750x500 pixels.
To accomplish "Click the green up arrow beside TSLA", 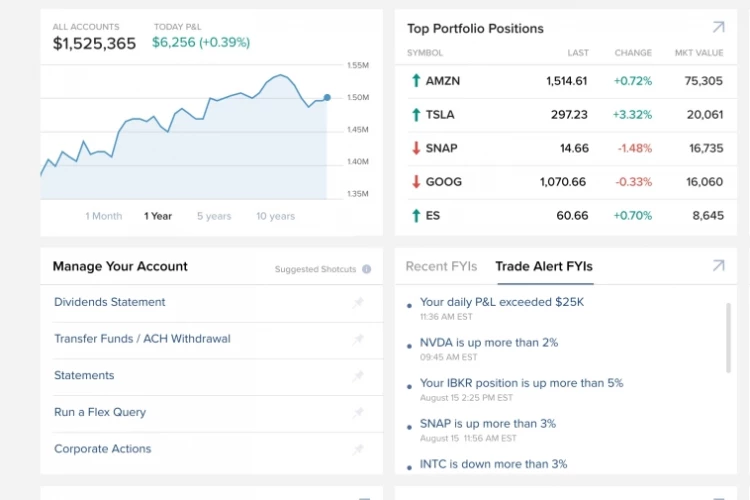I will click(416, 114).
